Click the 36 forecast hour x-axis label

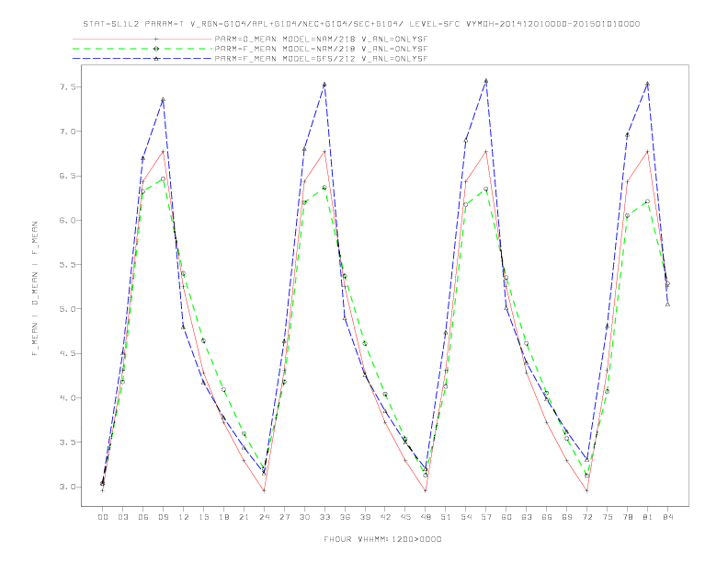[345, 517]
